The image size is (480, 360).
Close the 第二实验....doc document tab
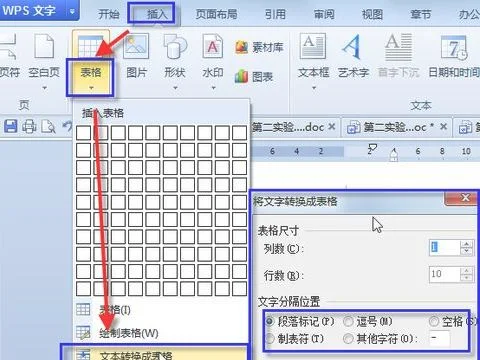331,127
